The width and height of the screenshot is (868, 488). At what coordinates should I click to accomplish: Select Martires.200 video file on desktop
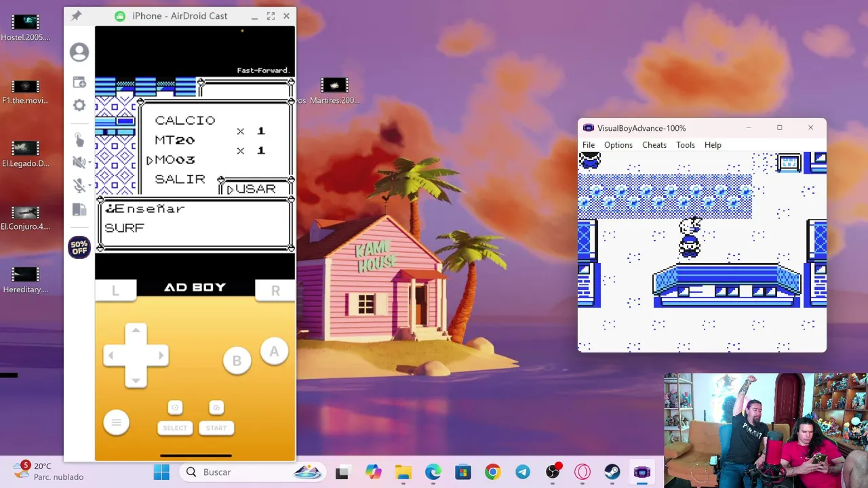(334, 91)
